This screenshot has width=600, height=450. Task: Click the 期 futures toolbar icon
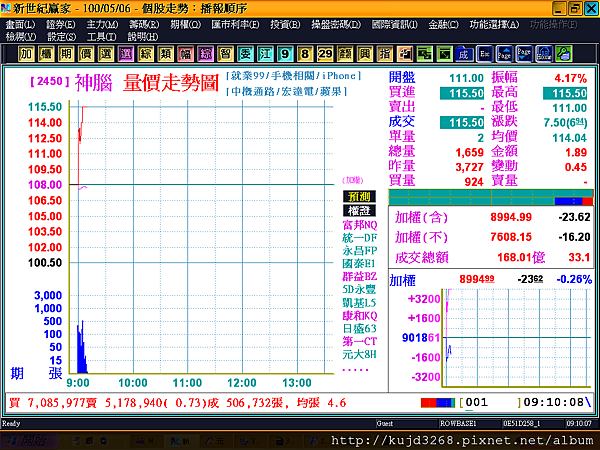[66, 54]
